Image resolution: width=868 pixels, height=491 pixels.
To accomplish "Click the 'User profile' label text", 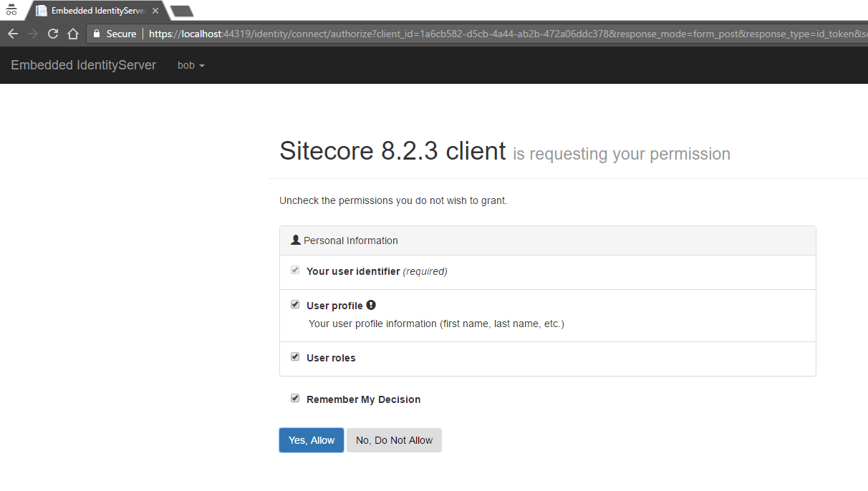I will tap(334, 306).
